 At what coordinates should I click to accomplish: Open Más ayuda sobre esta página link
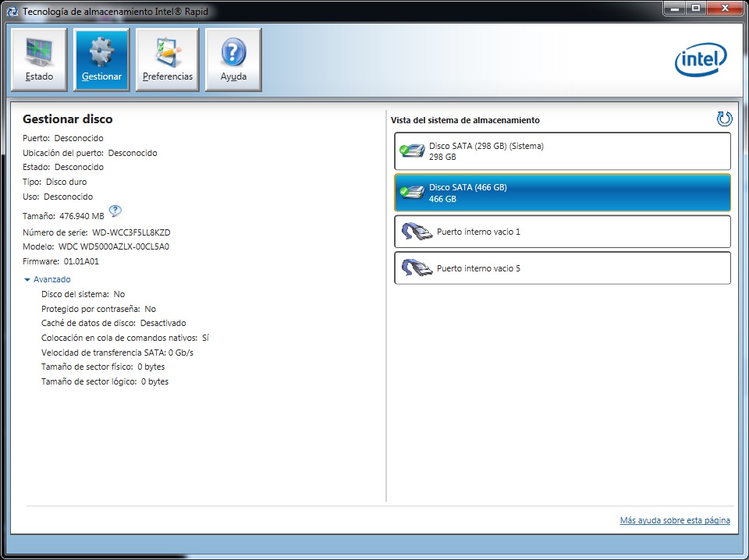pos(675,520)
